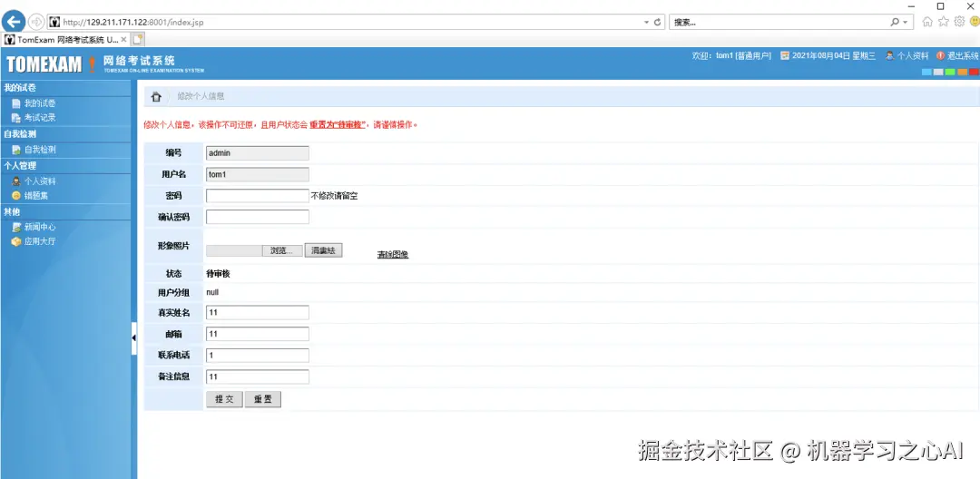Click the 修改个人信息 breadcrumb text
This screenshot has width=980, height=479.
[201, 97]
